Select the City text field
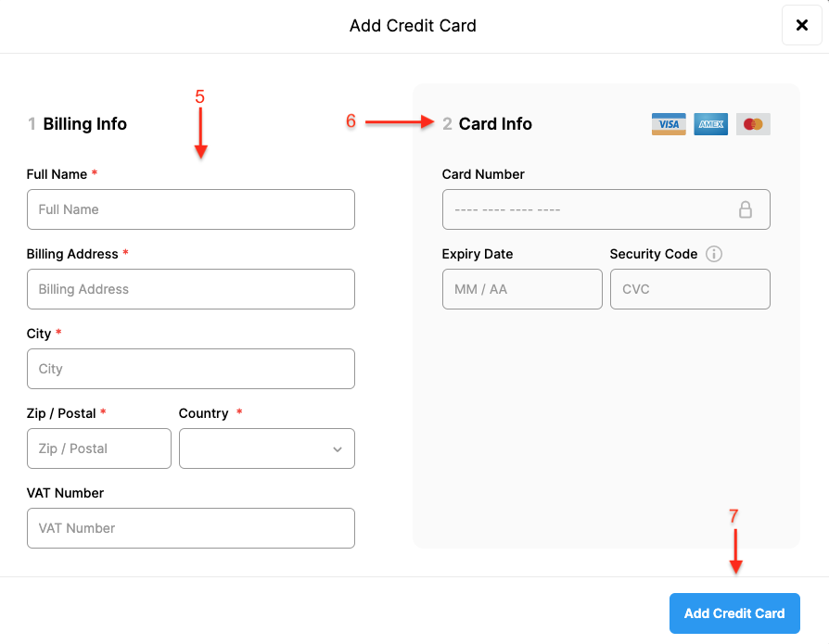829x644 pixels. click(x=190, y=369)
